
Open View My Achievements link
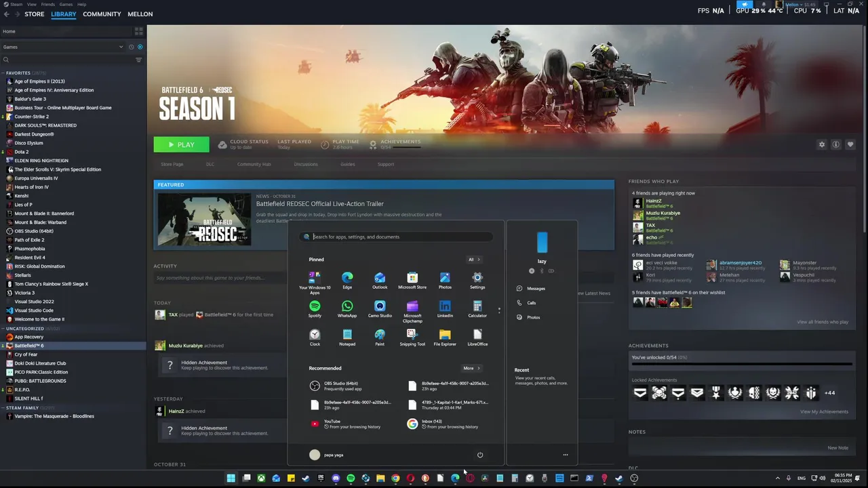coord(824,411)
